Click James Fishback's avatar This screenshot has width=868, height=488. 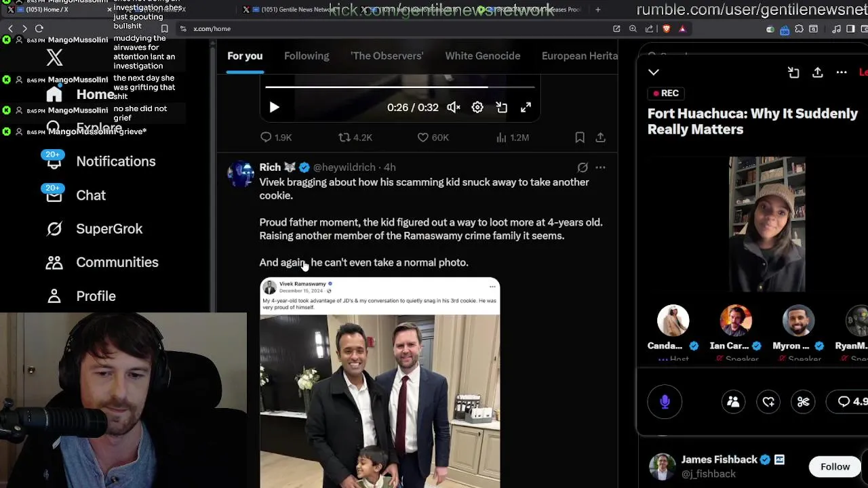662,466
